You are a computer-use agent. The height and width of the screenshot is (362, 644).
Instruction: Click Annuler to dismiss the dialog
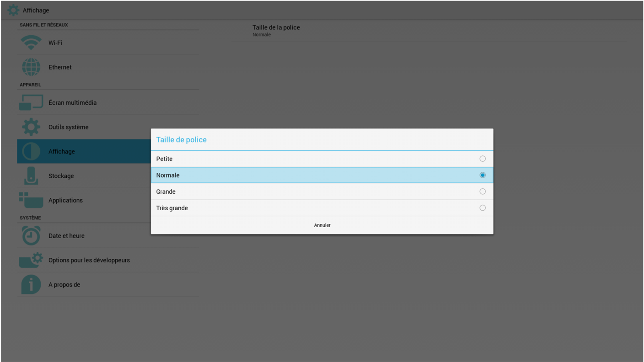tap(322, 225)
